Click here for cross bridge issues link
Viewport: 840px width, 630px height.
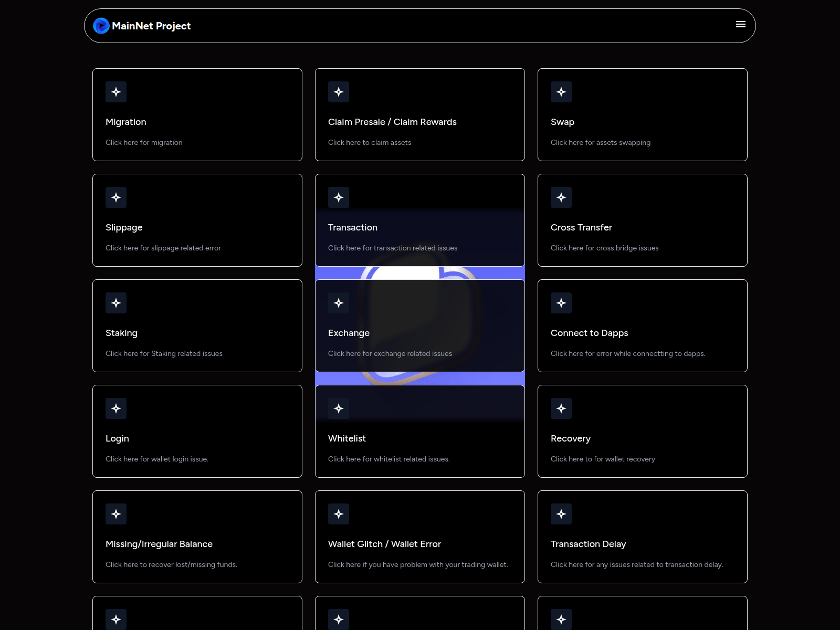pos(605,248)
